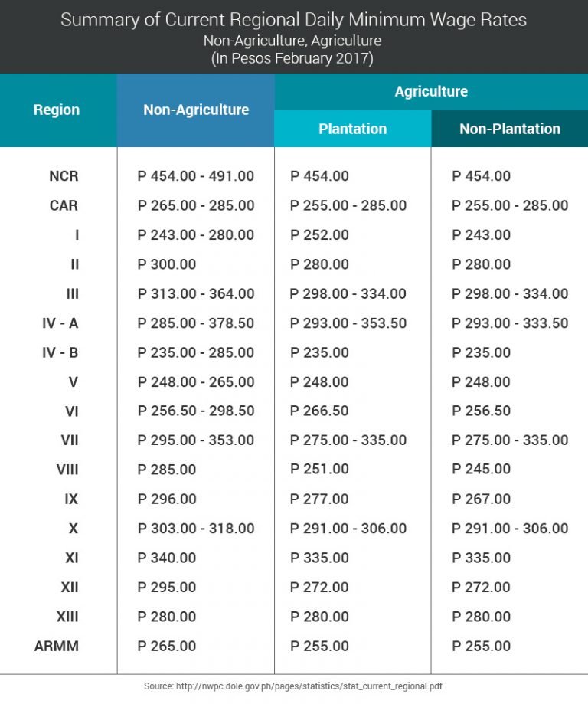Click the Region column header
Viewport: 588px width, 704px height.
[x=57, y=110]
